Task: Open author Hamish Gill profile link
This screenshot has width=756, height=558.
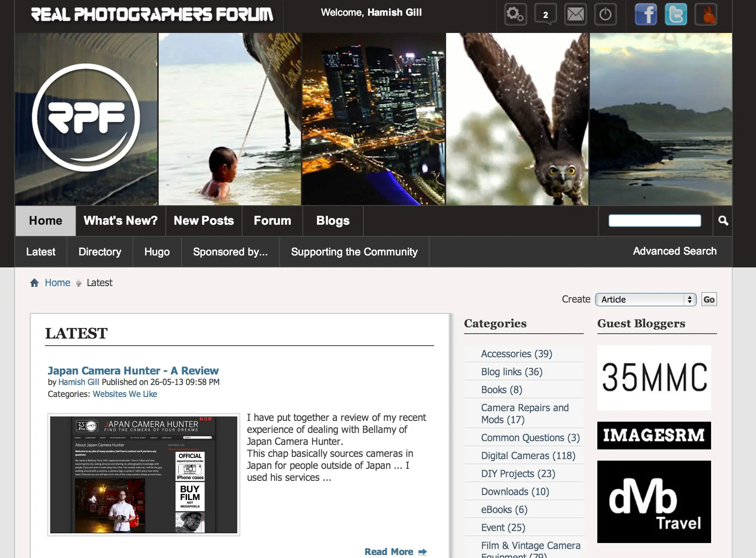Action: 79,382
